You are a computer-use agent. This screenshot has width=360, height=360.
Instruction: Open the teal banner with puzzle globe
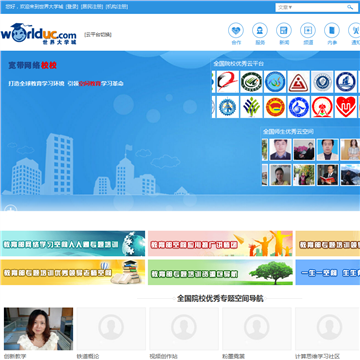point(73,244)
